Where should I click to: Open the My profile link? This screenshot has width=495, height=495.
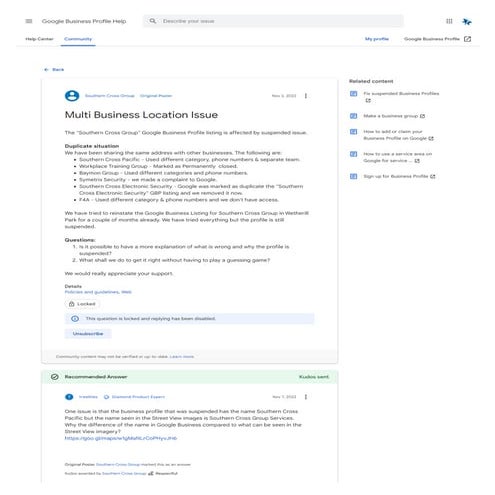coord(377,39)
